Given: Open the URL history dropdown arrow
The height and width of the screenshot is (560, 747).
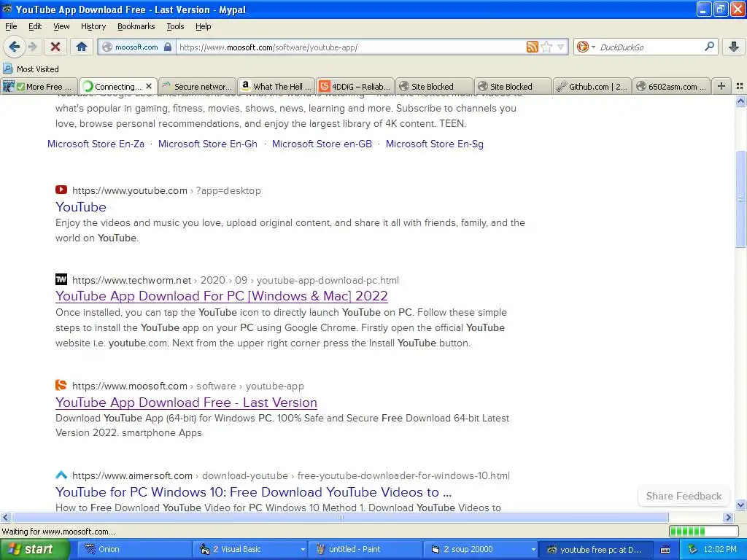Looking at the screenshot, I should click(561, 47).
